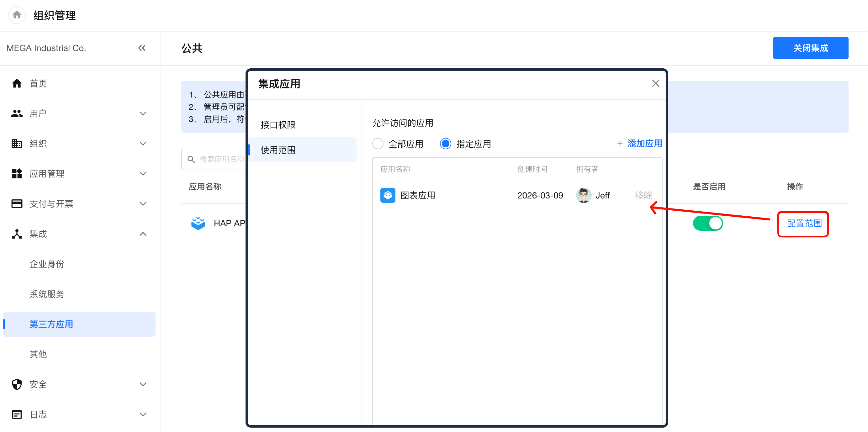
Task: Select the 全部应用 radio button
Action: (x=378, y=144)
